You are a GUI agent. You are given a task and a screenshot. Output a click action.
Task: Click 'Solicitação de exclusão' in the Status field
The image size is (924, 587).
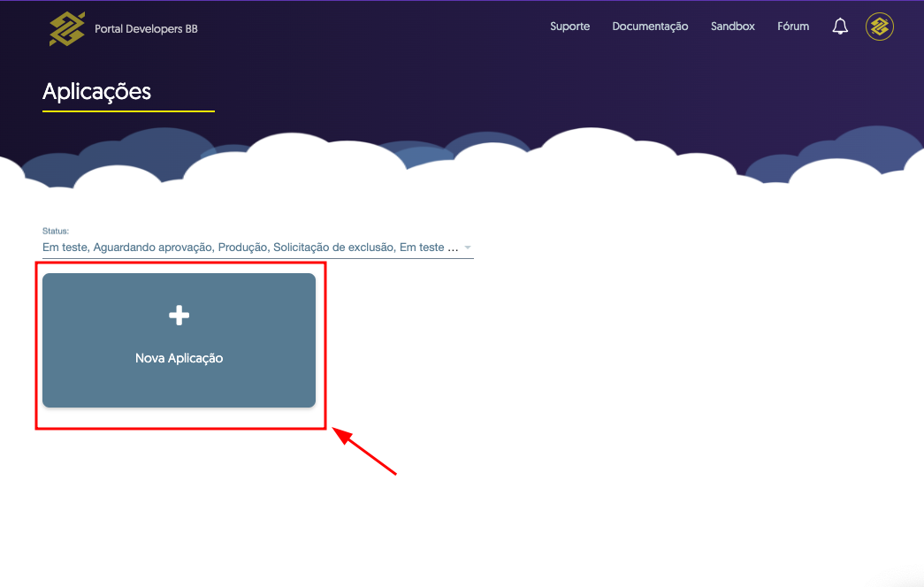point(333,248)
